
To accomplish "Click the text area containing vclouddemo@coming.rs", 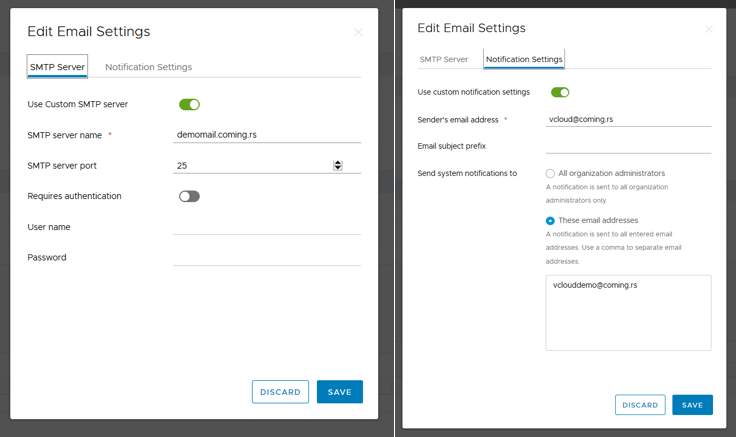I will (x=628, y=313).
